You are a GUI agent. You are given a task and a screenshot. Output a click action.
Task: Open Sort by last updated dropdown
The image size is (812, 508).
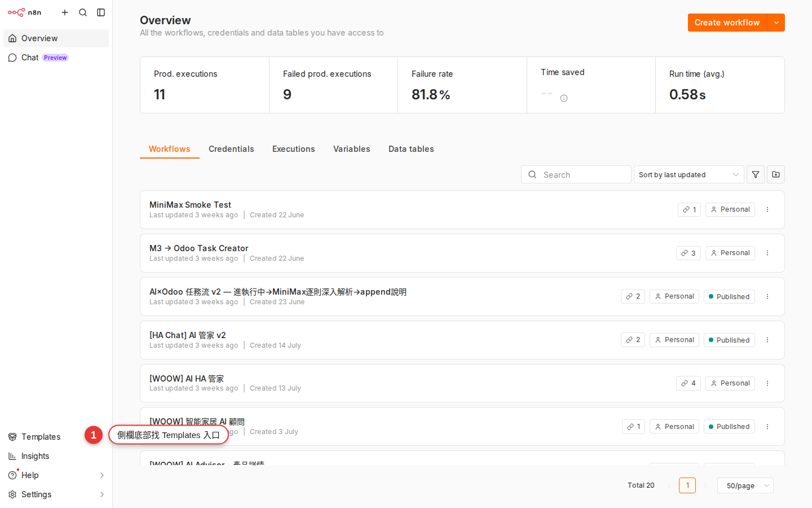[x=689, y=175]
